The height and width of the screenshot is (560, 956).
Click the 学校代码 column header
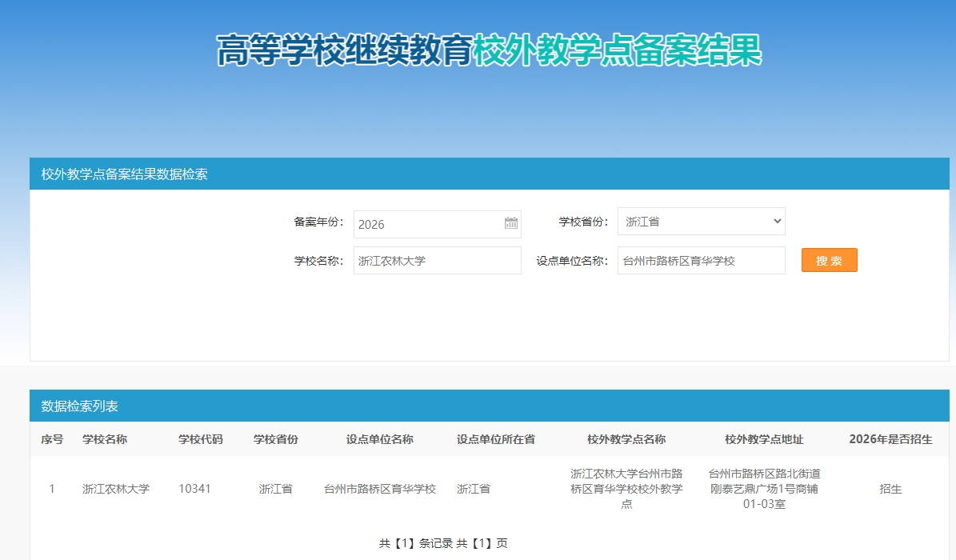tap(201, 439)
